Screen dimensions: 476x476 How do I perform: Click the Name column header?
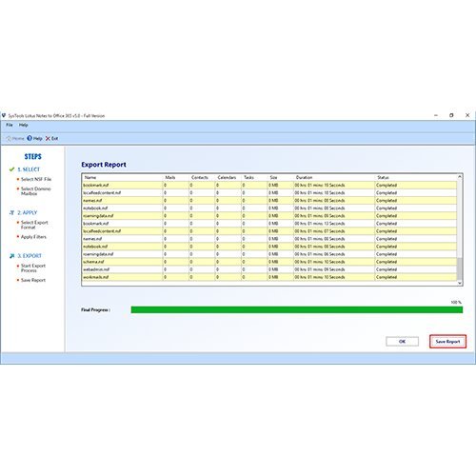(x=122, y=177)
